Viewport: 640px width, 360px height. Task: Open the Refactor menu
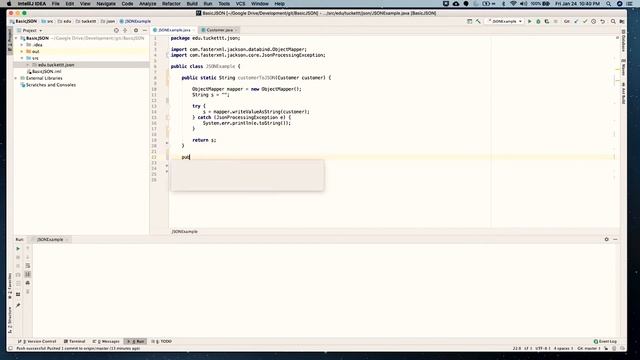point(171,4)
